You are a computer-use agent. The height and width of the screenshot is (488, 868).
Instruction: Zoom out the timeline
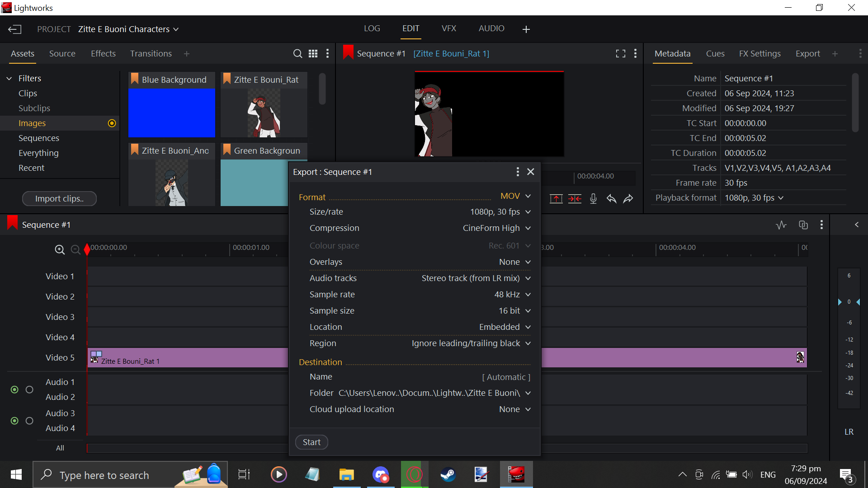point(75,250)
